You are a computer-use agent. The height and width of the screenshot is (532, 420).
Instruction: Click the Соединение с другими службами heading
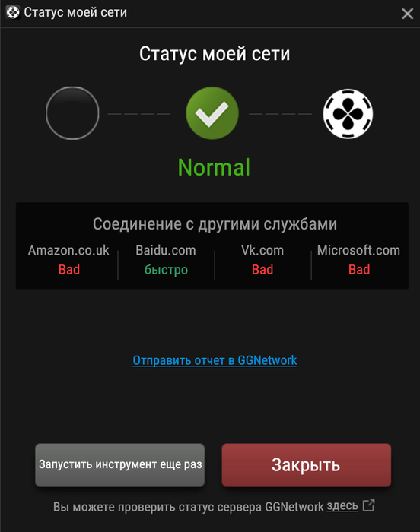tap(215, 224)
